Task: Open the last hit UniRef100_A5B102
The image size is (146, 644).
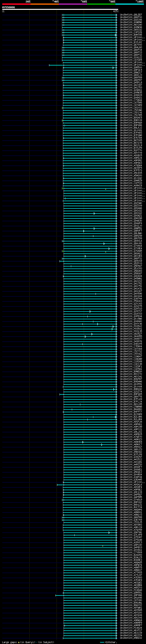Action: [131, 638]
